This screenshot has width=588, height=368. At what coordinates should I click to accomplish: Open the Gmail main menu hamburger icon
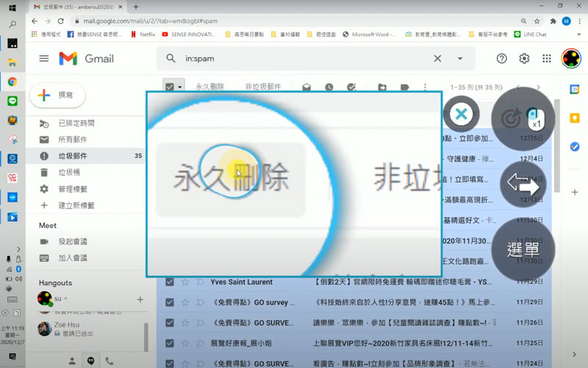(44, 58)
